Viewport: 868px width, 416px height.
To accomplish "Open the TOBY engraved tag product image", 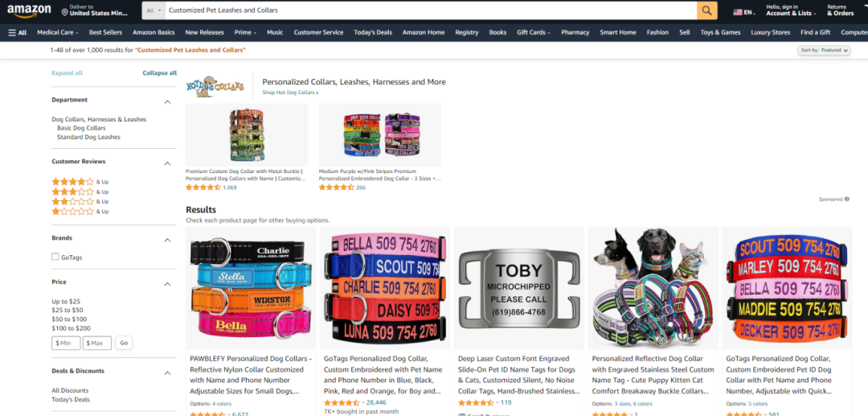I will click(518, 288).
